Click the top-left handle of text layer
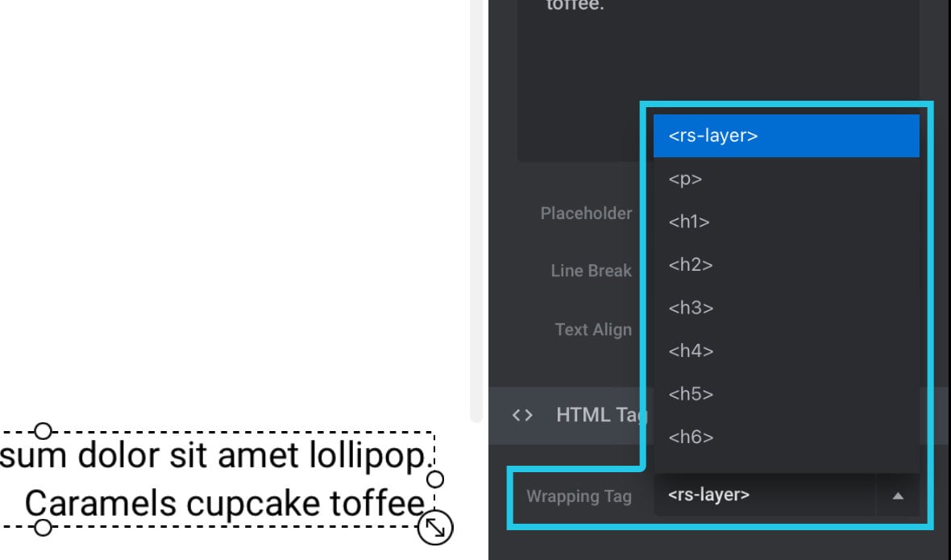 click(43, 431)
